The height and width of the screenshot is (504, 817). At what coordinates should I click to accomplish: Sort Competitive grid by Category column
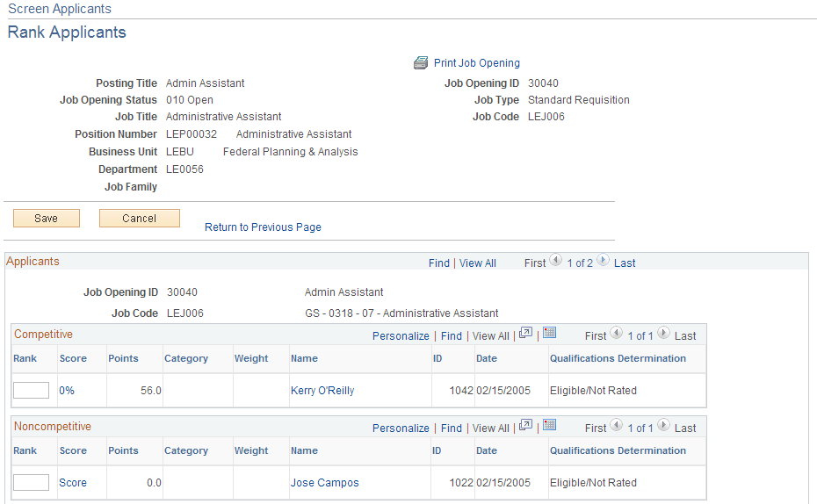tap(186, 358)
